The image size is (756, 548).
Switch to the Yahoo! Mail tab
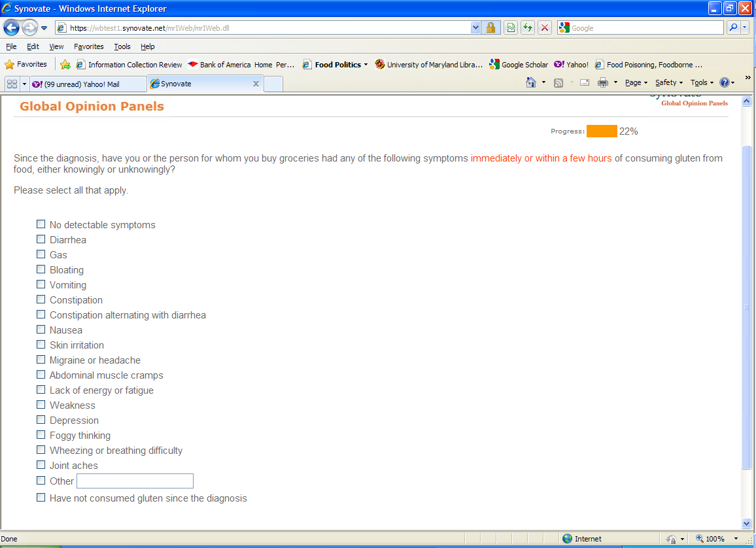point(88,84)
